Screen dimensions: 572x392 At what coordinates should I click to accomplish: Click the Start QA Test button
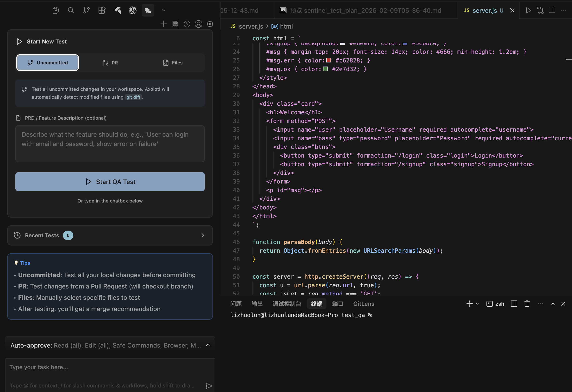click(x=110, y=182)
